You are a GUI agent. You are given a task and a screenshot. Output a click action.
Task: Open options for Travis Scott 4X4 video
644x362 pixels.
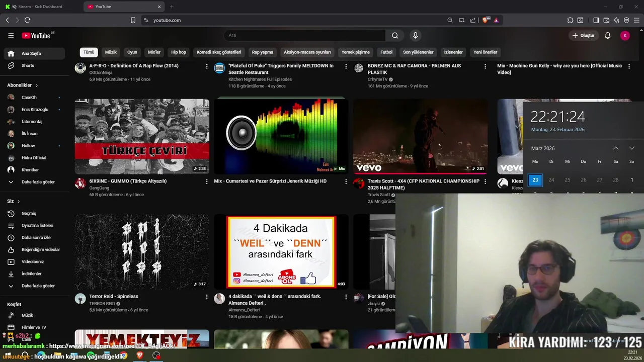485,182
